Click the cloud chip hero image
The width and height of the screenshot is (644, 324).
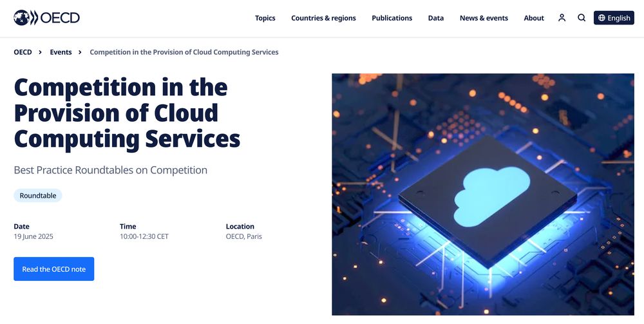coord(483,195)
